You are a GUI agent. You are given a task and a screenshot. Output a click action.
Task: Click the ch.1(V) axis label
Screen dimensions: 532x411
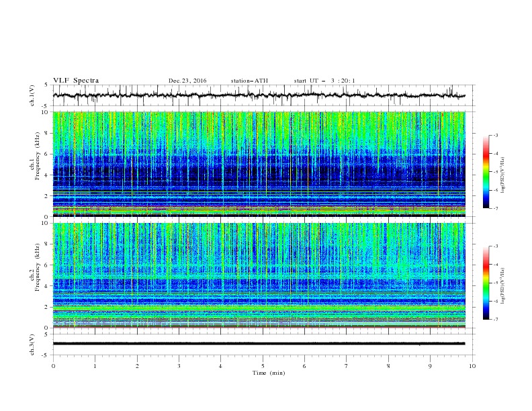32,95
